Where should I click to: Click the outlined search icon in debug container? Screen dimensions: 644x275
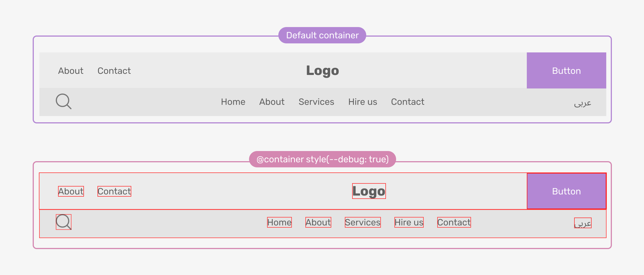point(63,222)
